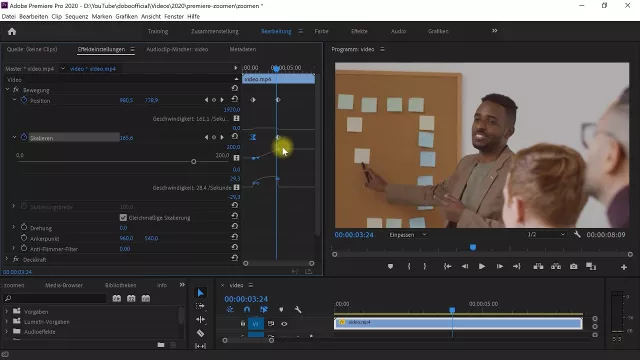Image resolution: width=640 pixels, height=360 pixels.
Task: Go to the Home screen icon
Action: pos(12,31)
